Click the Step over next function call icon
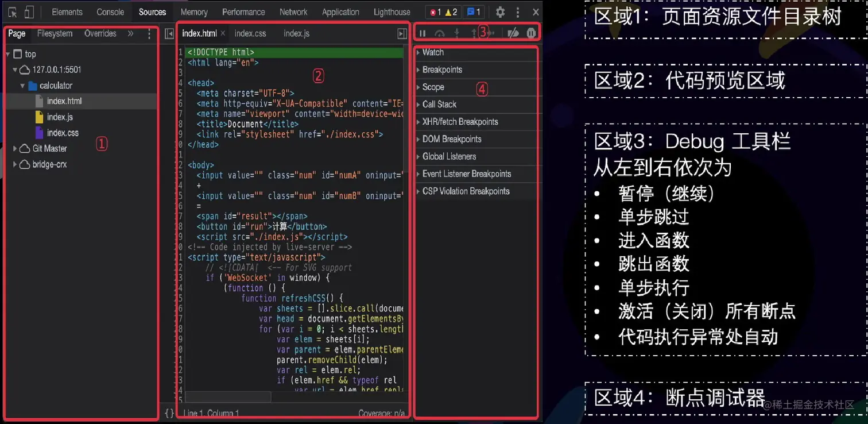This screenshot has width=868, height=424. point(440,33)
